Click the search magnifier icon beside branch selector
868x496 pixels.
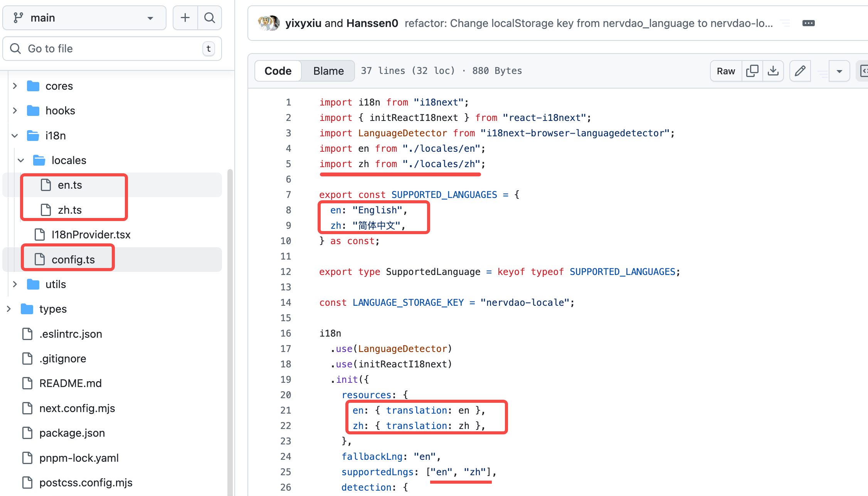tap(209, 18)
